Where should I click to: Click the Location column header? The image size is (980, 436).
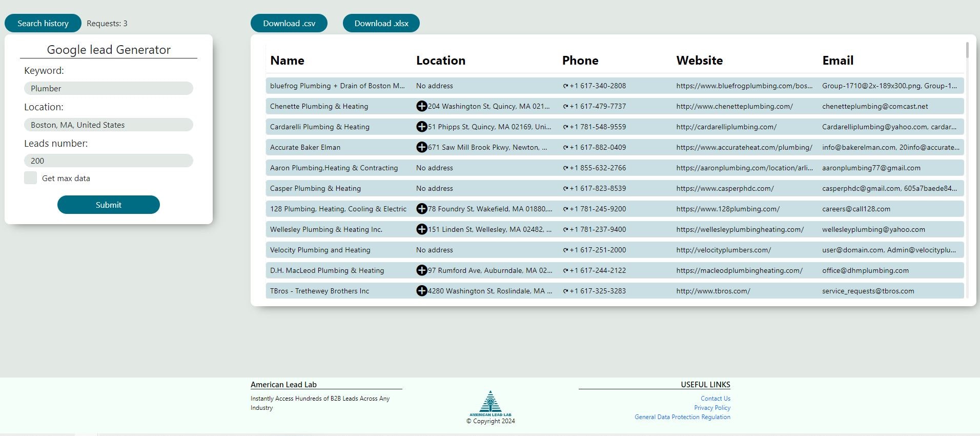coord(441,61)
